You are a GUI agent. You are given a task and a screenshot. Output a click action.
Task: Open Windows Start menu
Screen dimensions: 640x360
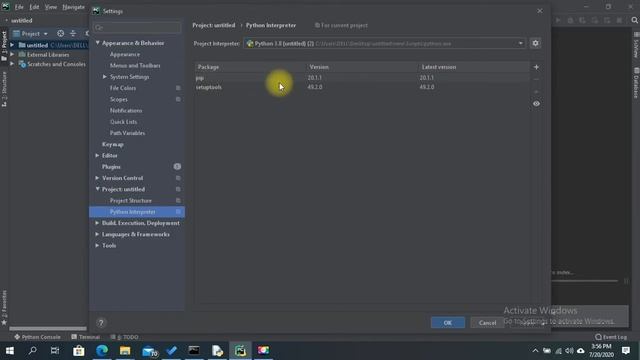[x=9, y=351]
